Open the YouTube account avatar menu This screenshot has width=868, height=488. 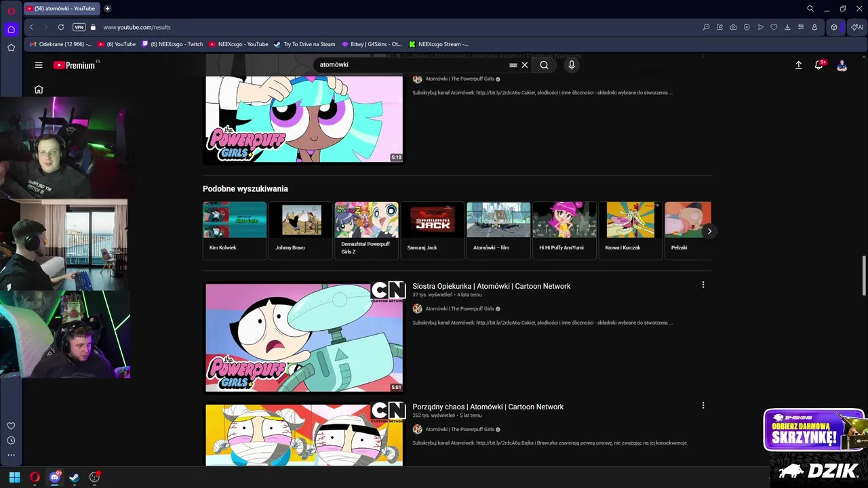click(x=842, y=65)
